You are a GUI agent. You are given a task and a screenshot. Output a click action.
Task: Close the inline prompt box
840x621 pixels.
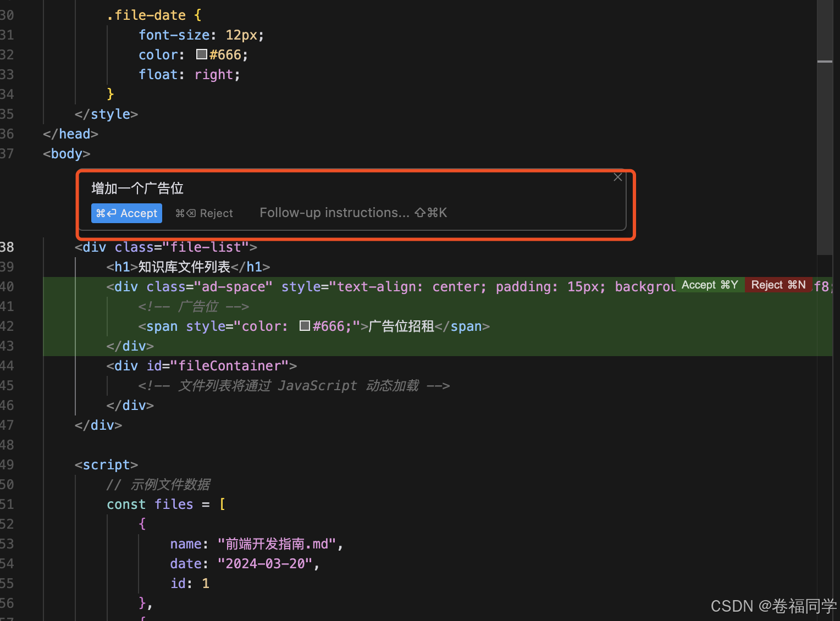tap(618, 177)
